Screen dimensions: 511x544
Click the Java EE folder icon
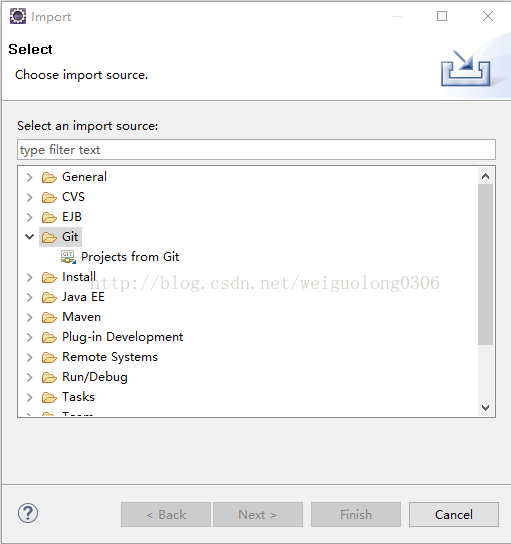(x=49, y=297)
